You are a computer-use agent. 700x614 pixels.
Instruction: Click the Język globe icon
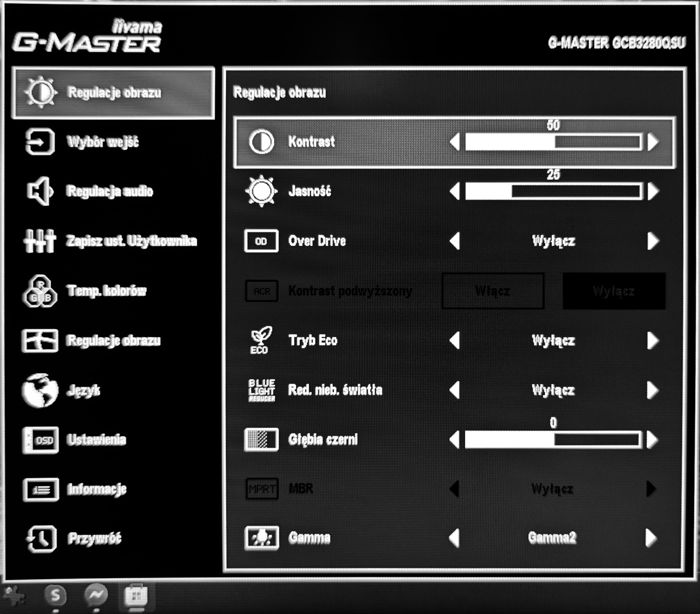click(40, 390)
